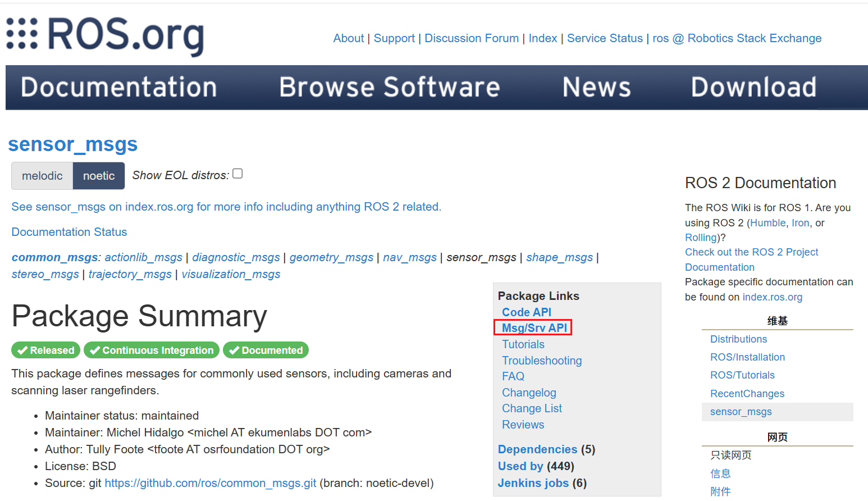The height and width of the screenshot is (501, 868).
Task: Go to Discussion Forum
Action: click(x=472, y=38)
